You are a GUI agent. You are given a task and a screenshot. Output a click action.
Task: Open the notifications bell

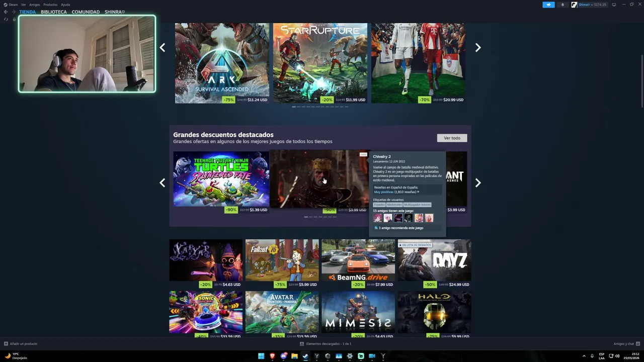coord(562,5)
